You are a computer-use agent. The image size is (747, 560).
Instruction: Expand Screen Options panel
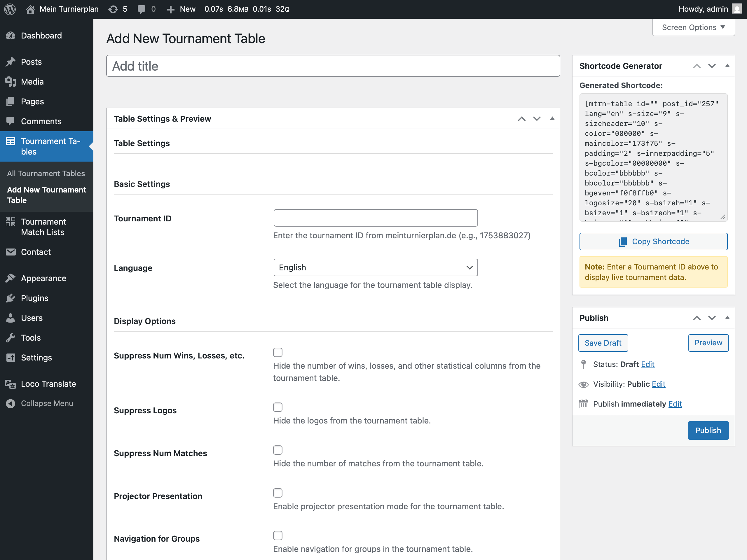pos(693,27)
